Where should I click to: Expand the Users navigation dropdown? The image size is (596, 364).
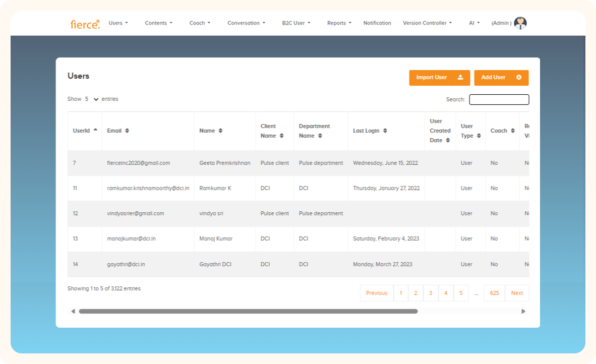(118, 23)
